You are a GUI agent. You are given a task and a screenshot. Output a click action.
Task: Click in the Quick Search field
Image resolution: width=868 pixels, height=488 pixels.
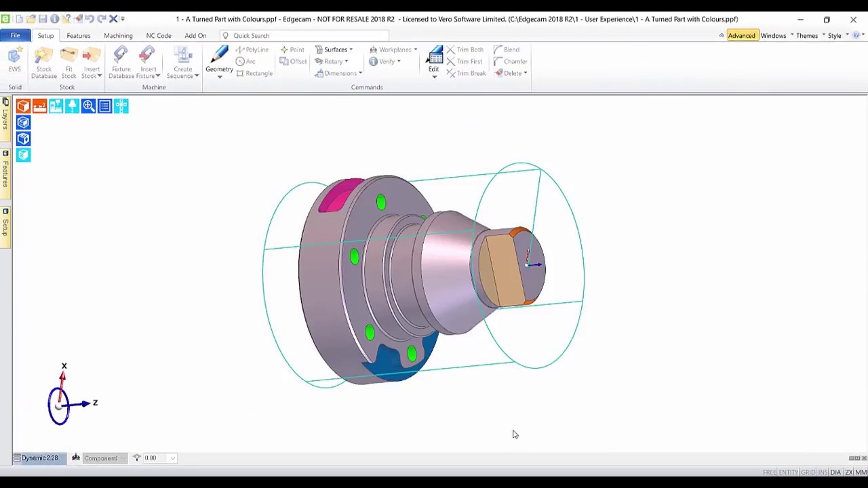(x=305, y=35)
